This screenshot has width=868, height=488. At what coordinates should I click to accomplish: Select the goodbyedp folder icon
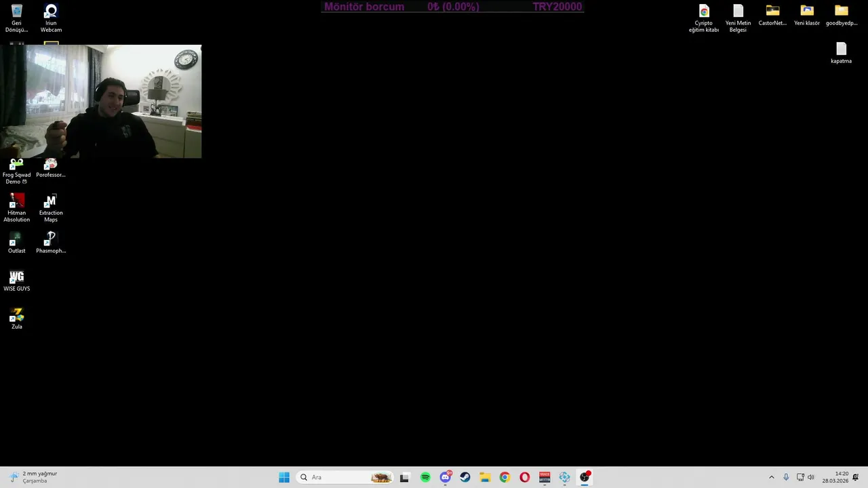(x=842, y=15)
